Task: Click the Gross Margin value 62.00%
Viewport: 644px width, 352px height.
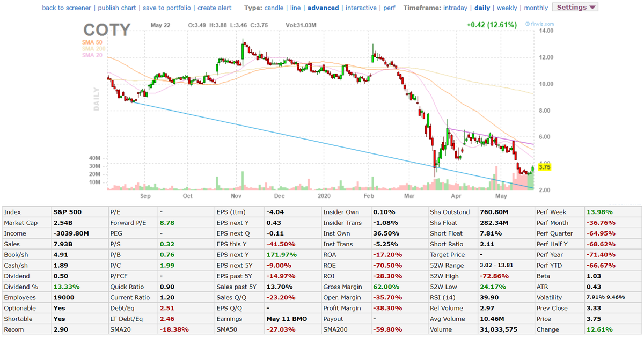Action: click(x=386, y=287)
